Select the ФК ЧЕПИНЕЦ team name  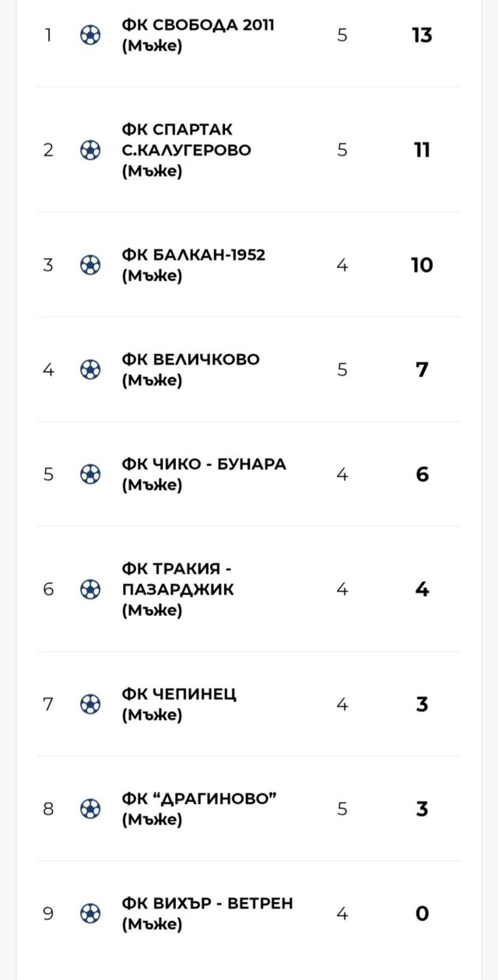coord(179,704)
